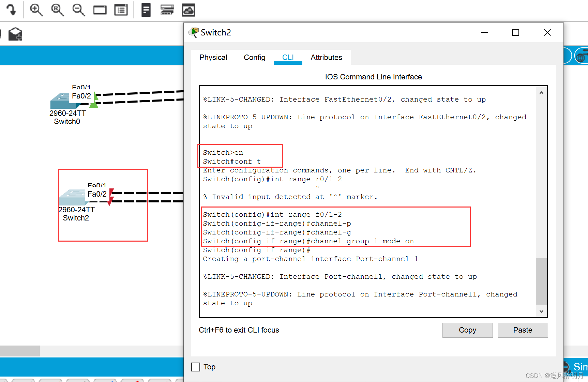Click the 'int range f0/1-2' command line
588x382 pixels.
coord(272,215)
